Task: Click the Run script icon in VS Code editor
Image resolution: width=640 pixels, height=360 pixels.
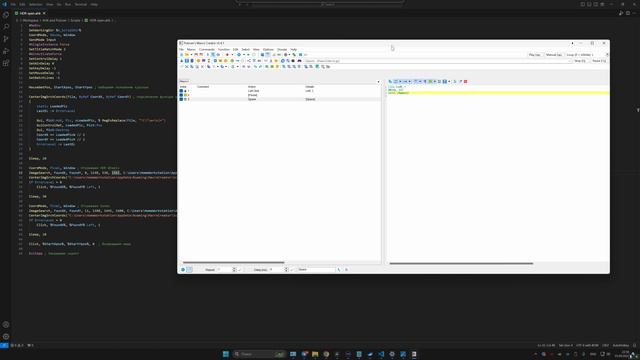Action: tap(621, 13)
